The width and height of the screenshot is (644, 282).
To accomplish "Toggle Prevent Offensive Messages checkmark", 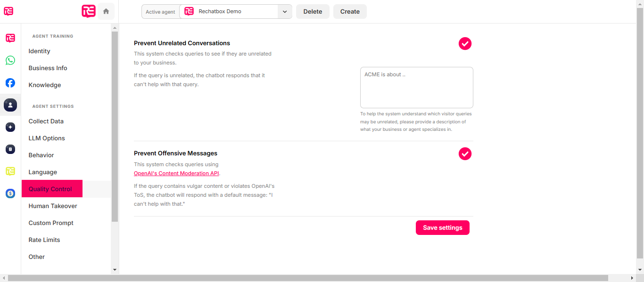I will [x=465, y=154].
